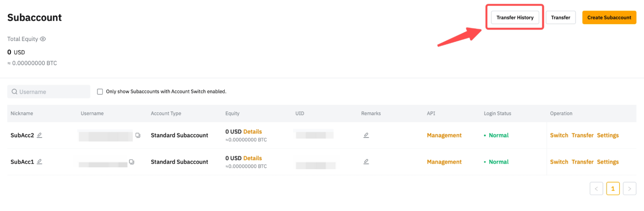
Task: Focus the Username search field
Action: pyautogui.click(x=49, y=92)
